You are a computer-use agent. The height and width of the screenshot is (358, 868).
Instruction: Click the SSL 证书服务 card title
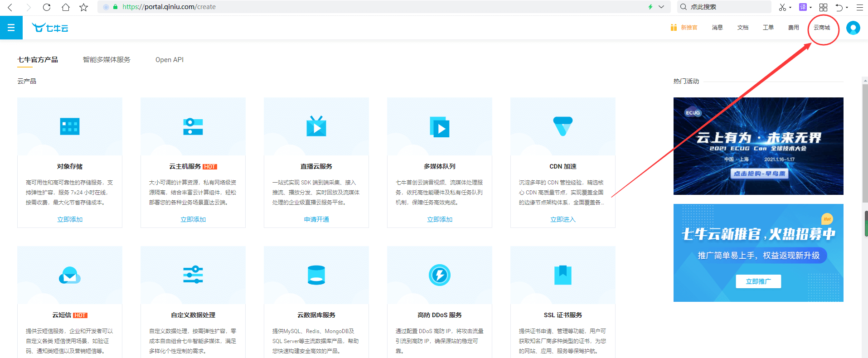pyautogui.click(x=563, y=315)
